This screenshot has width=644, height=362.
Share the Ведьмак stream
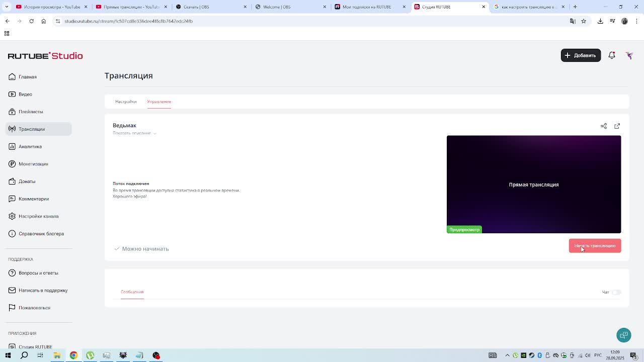[x=604, y=126]
